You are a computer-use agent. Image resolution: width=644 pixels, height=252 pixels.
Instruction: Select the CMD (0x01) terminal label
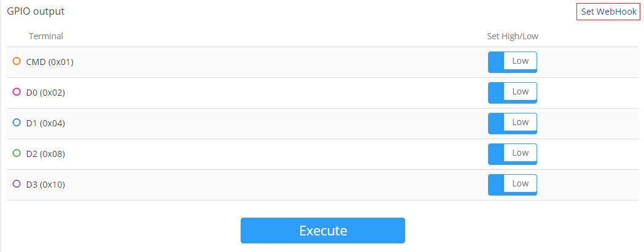50,62
